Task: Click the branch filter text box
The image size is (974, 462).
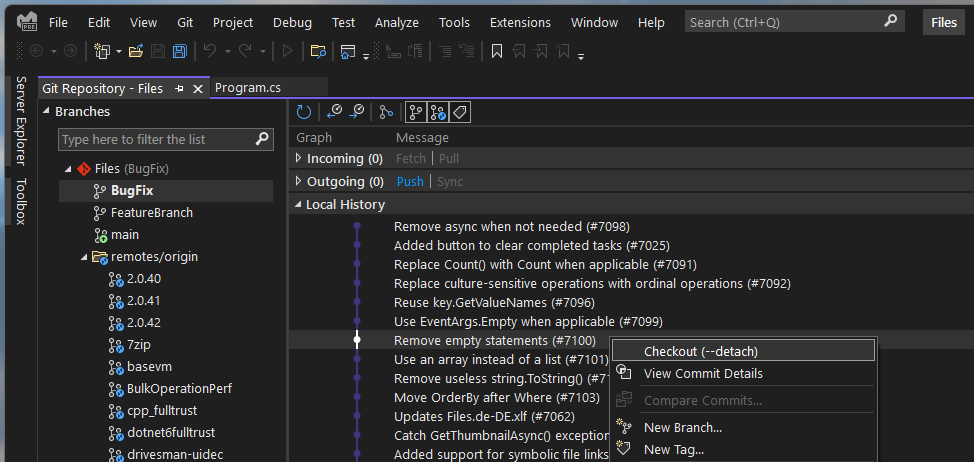Action: tap(166, 139)
